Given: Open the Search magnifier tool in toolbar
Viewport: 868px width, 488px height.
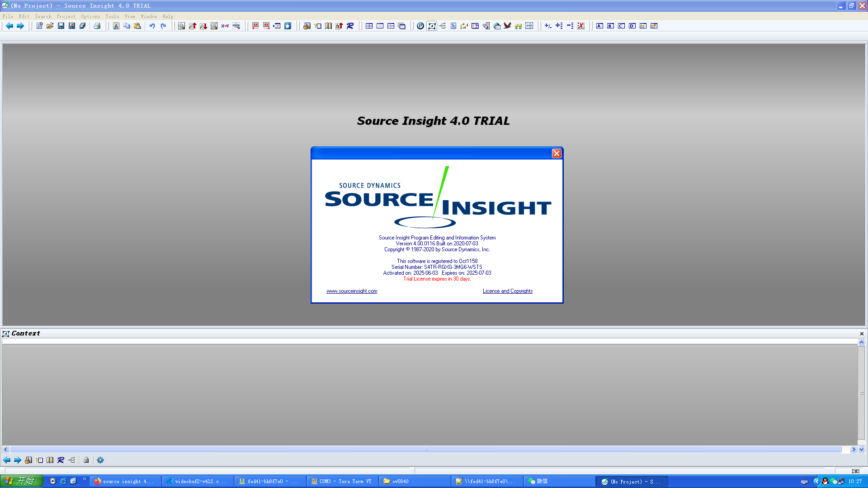Looking at the screenshot, I should tap(181, 26).
